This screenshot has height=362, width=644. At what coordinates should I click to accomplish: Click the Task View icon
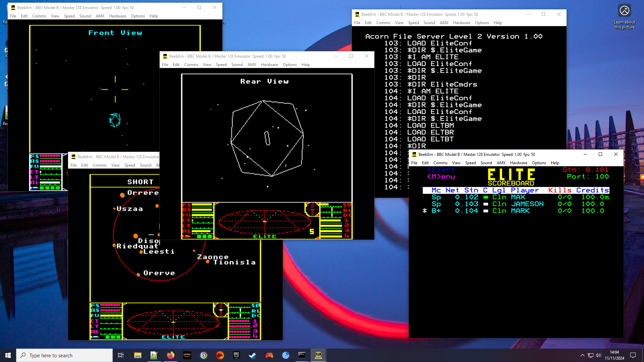(x=121, y=355)
